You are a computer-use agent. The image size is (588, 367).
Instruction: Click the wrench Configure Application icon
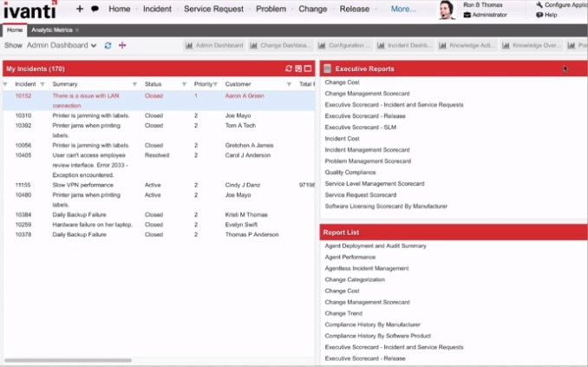point(539,5)
